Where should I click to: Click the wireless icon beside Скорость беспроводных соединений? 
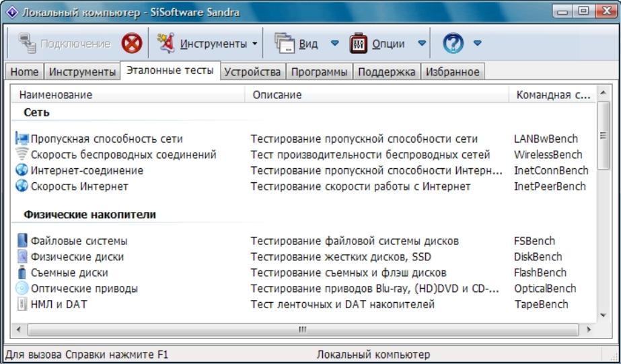point(22,154)
